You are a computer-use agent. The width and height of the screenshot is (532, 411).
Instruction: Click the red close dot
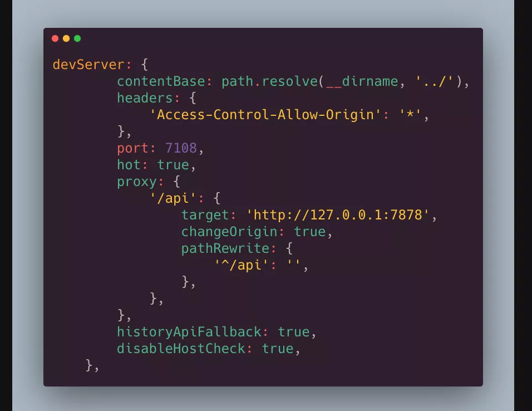(x=55, y=38)
